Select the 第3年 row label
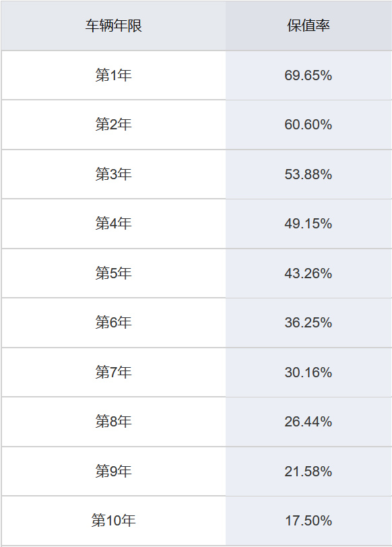The width and height of the screenshot is (392, 547). point(113,174)
